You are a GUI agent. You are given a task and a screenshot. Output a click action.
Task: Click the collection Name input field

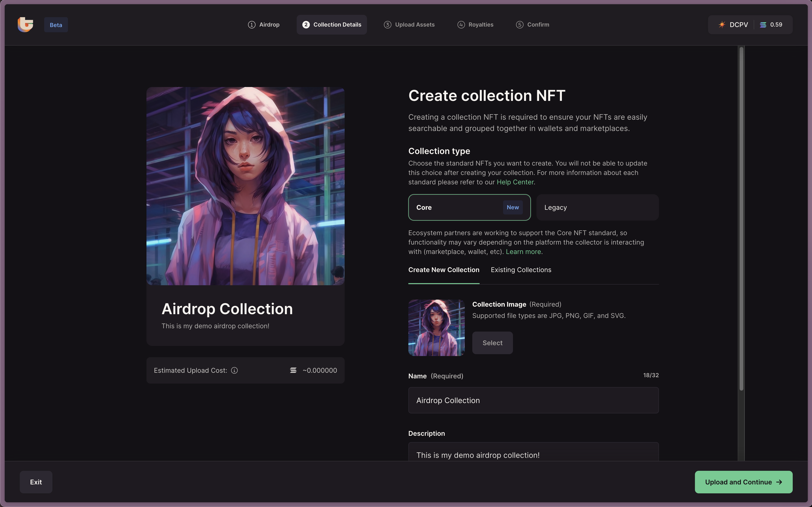point(533,400)
